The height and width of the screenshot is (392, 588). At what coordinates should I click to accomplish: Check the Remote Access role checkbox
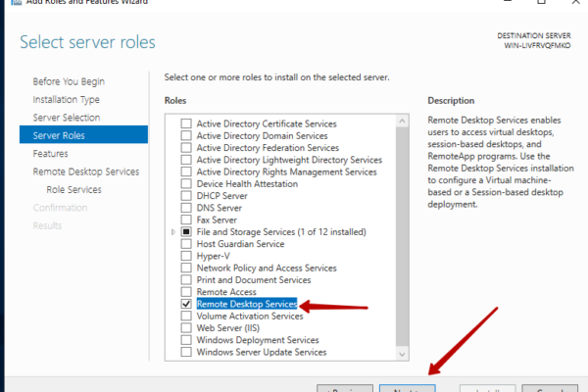186,292
